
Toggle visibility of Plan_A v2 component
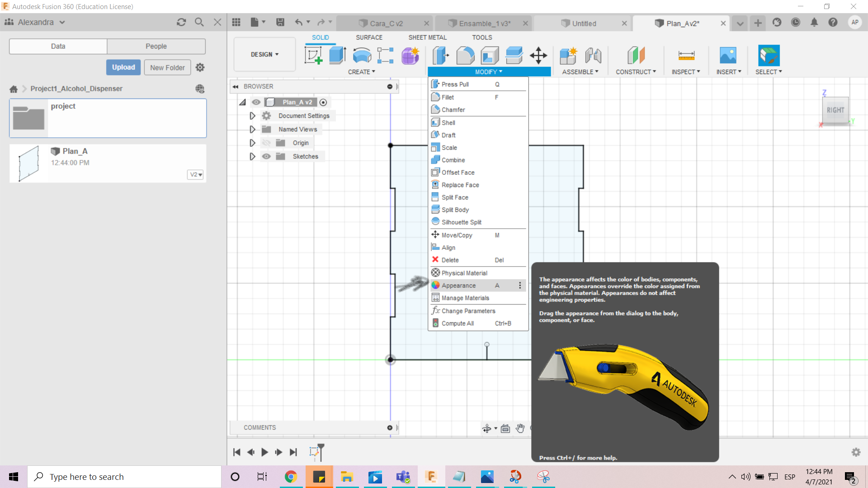click(x=256, y=102)
